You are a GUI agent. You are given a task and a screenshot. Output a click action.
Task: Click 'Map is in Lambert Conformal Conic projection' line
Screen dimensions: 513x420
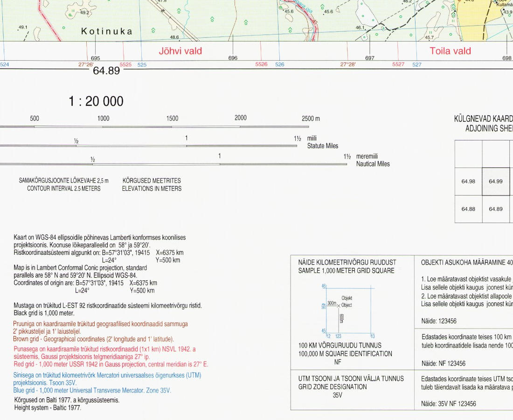pos(80,268)
